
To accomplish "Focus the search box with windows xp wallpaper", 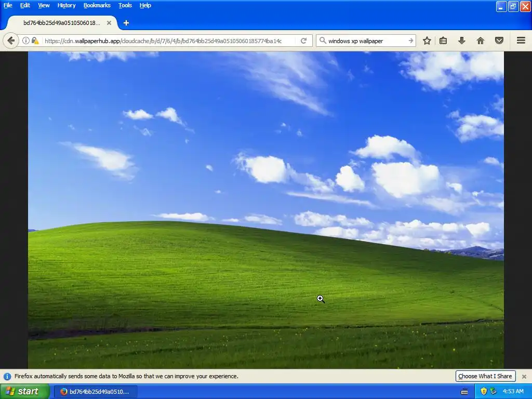I will pyautogui.click(x=366, y=41).
